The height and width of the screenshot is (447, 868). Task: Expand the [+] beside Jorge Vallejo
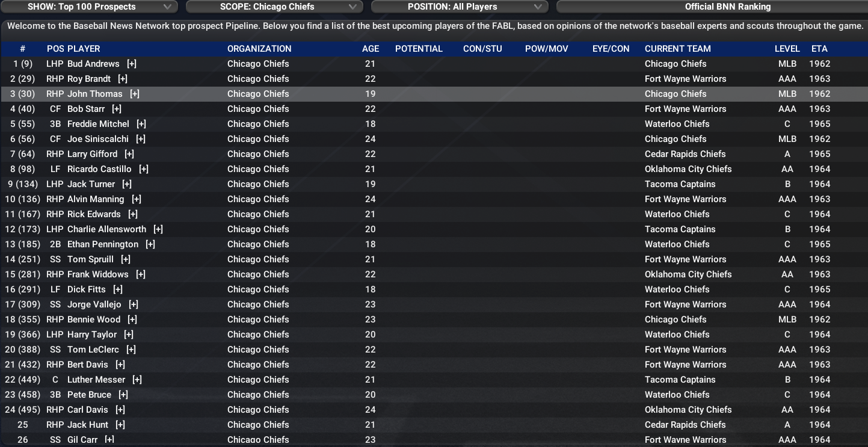click(134, 304)
